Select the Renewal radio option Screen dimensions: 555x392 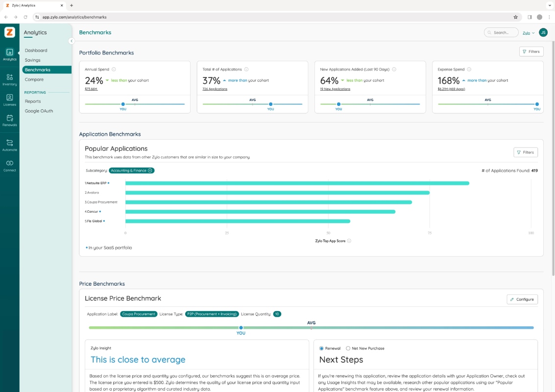coord(321,348)
